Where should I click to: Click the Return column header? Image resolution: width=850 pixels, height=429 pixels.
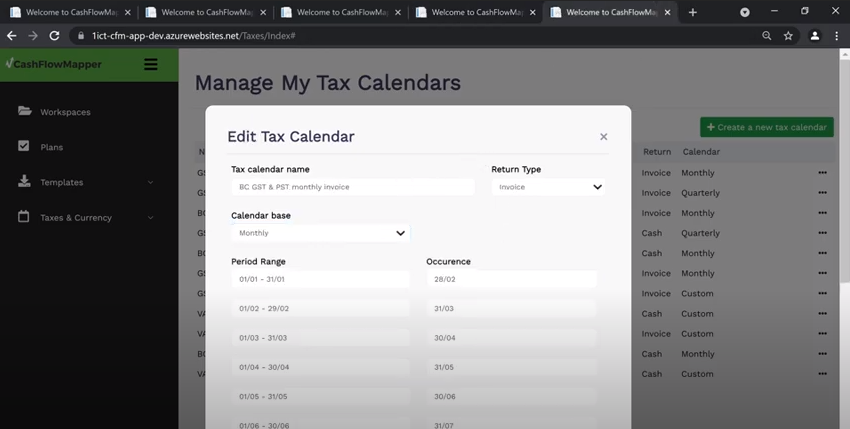[x=657, y=152]
